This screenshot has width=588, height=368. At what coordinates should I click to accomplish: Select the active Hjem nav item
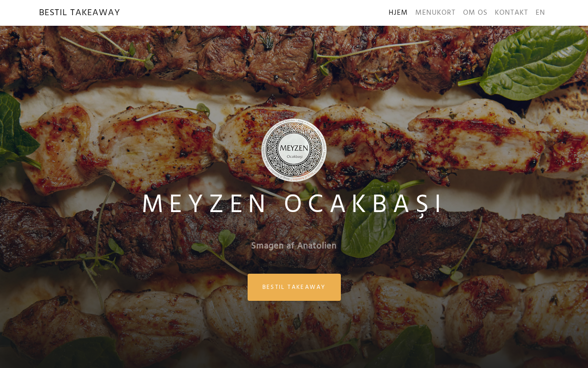[x=398, y=13]
